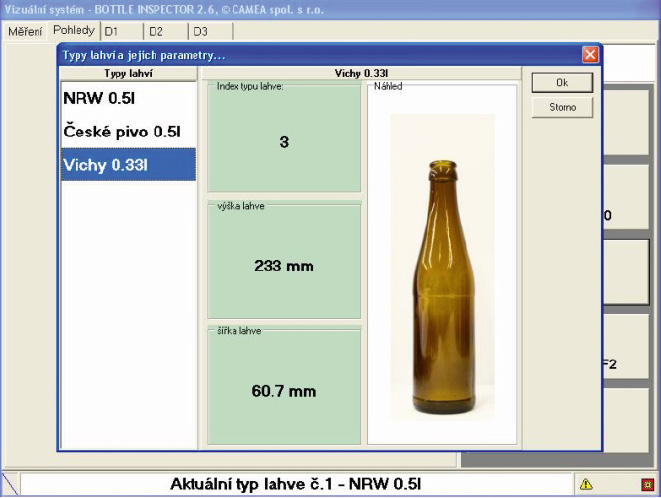
Task: Click the Typy lahví column header
Action: [x=128, y=73]
